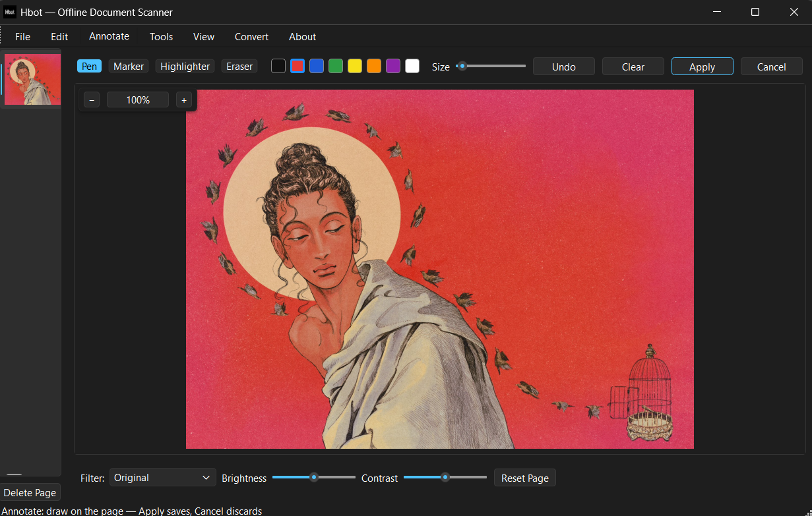The height and width of the screenshot is (516, 812).
Task: Open the Filter dropdown set to Original
Action: tap(163, 478)
